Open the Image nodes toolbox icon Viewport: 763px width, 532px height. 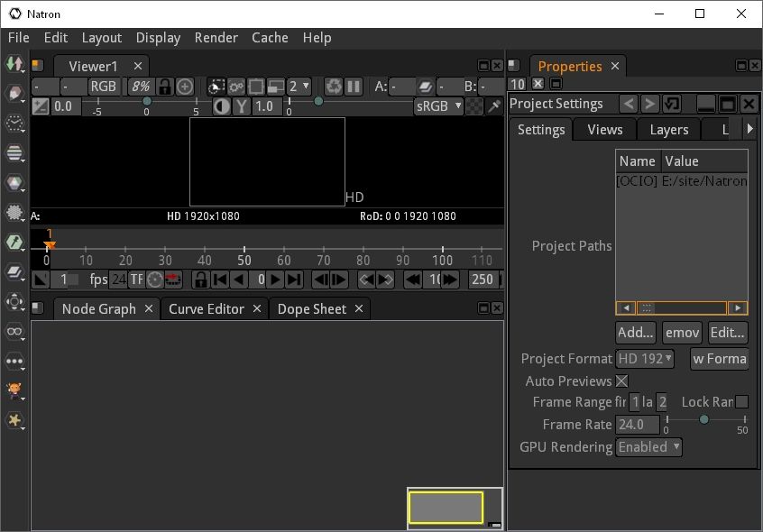click(x=14, y=64)
